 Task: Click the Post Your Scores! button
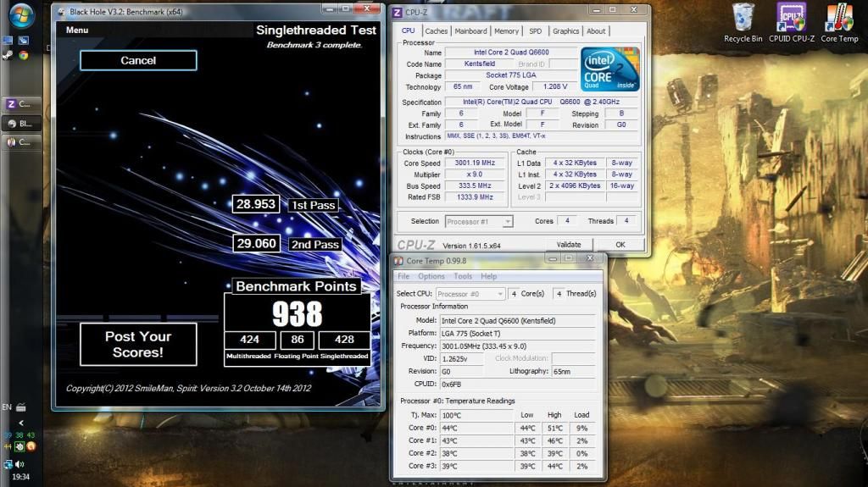[138, 344]
